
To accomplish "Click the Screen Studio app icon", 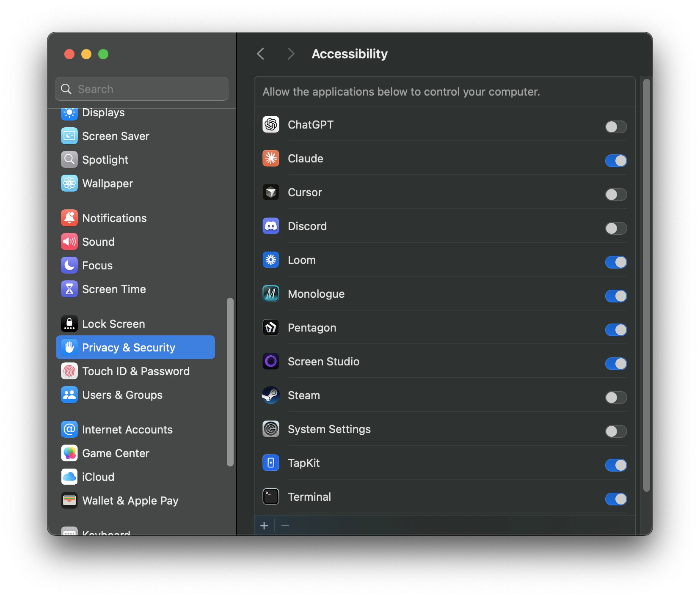I will tap(271, 361).
